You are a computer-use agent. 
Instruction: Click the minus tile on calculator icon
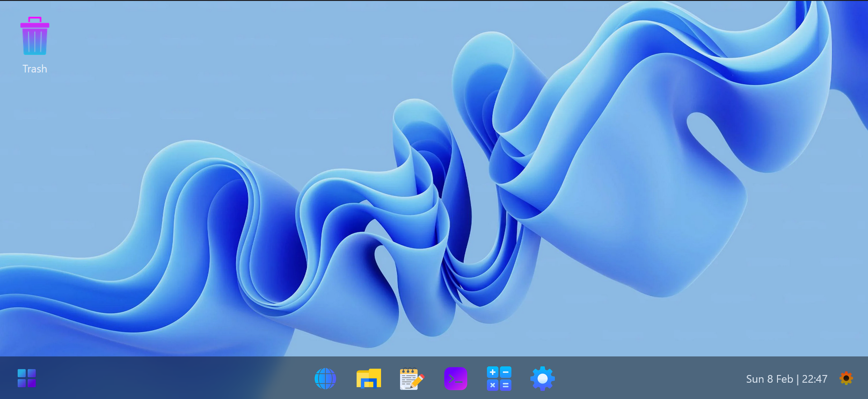(506, 372)
